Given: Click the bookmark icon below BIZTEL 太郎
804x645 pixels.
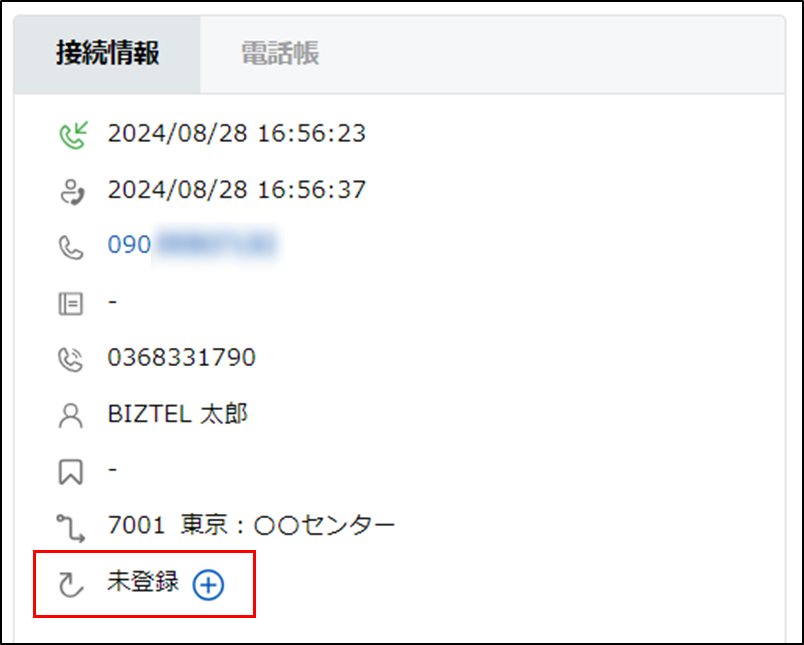Looking at the screenshot, I should coord(70,472).
